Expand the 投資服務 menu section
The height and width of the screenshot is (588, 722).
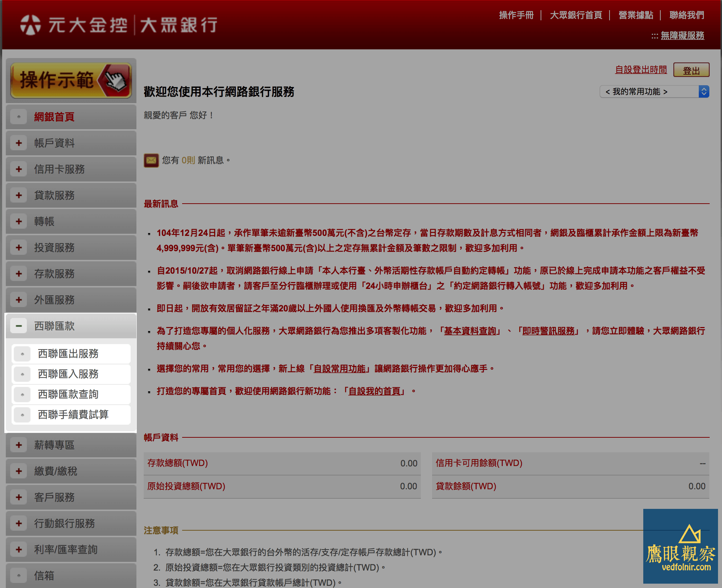click(71, 248)
